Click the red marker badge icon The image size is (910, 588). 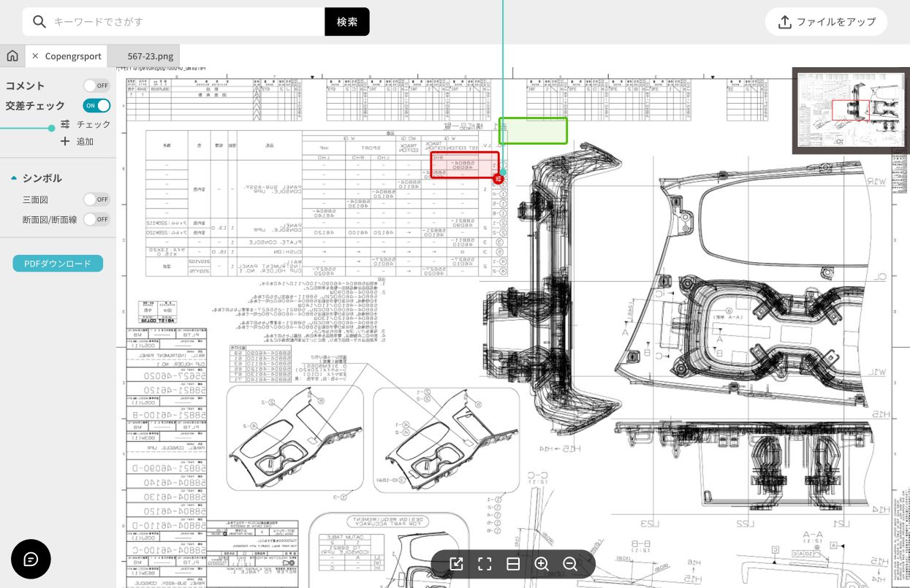(x=499, y=178)
